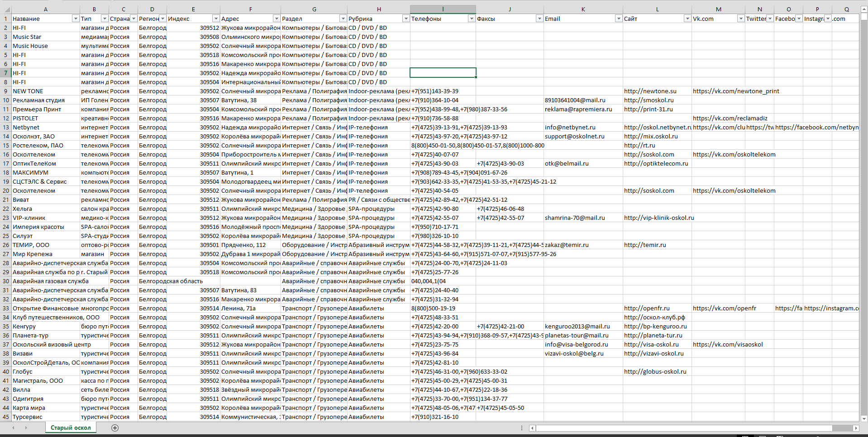Image resolution: width=868 pixels, height=437 pixels.
Task: Click vertical scrollbar up arrow
Action: 864,9
